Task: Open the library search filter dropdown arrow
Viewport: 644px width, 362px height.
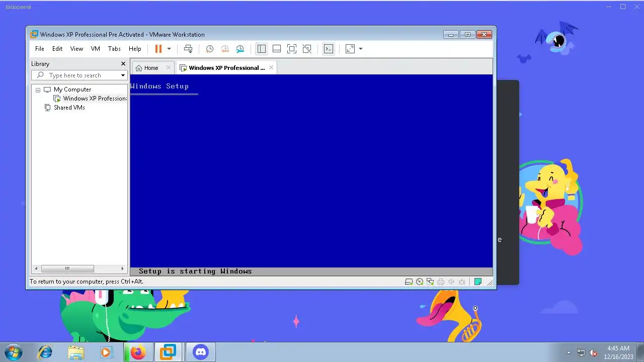Action: (x=123, y=75)
